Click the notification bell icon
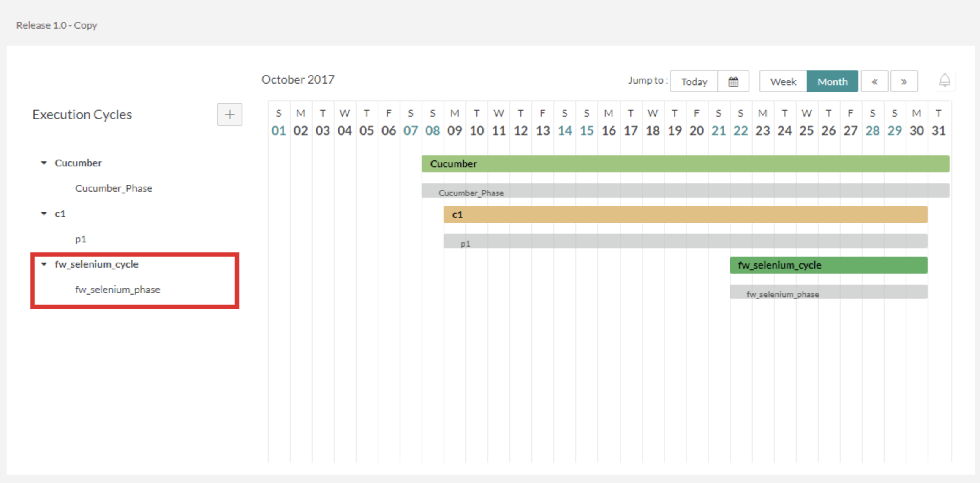The image size is (980, 483). (x=945, y=81)
